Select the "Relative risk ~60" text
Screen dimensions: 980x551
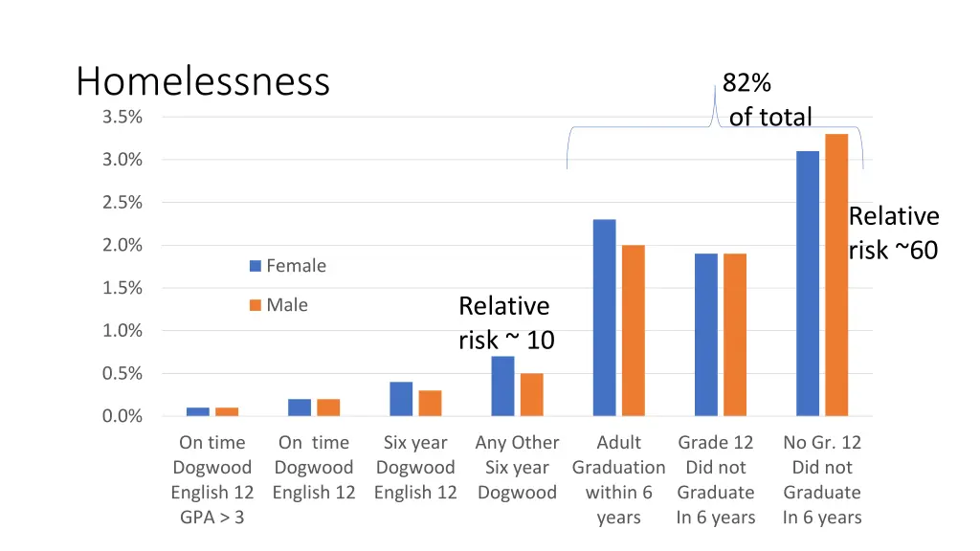pyautogui.click(x=893, y=233)
